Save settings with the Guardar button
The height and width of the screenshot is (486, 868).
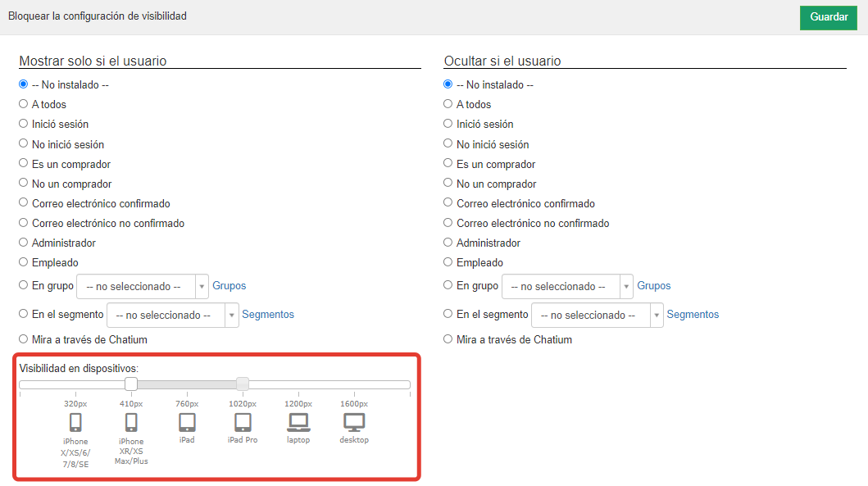pyautogui.click(x=829, y=17)
